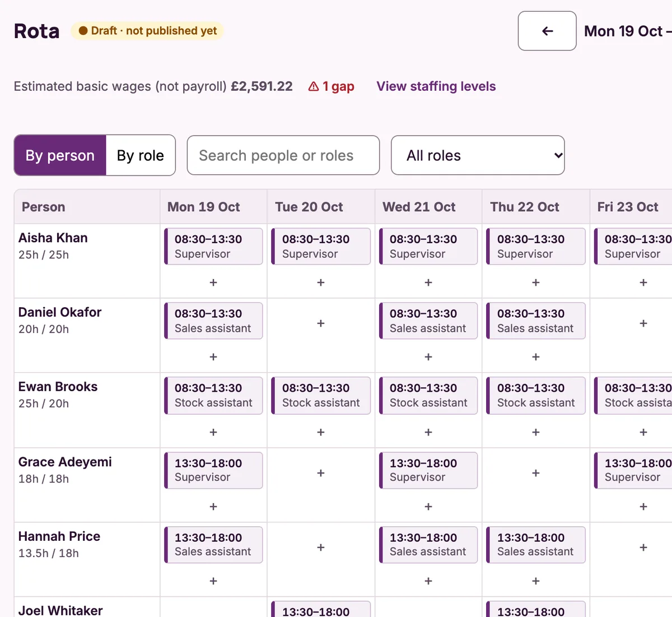Add second shift for Daniel Okafor on Monday
Image resolution: width=672 pixels, height=617 pixels.
(x=213, y=357)
